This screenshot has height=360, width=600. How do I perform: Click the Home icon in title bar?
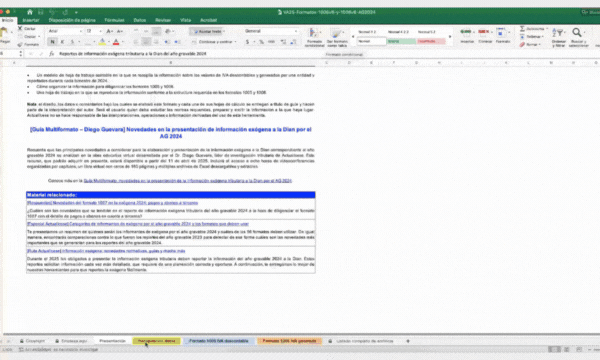[x=29, y=12]
